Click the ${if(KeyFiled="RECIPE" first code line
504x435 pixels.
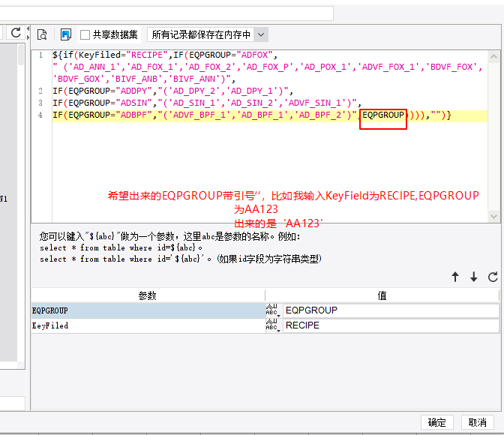point(165,55)
